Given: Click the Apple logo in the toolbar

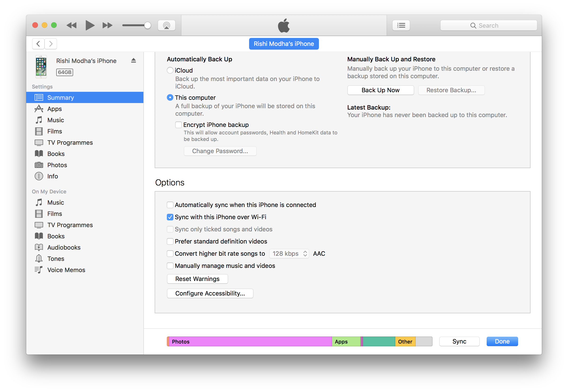Looking at the screenshot, I should pyautogui.click(x=284, y=25).
